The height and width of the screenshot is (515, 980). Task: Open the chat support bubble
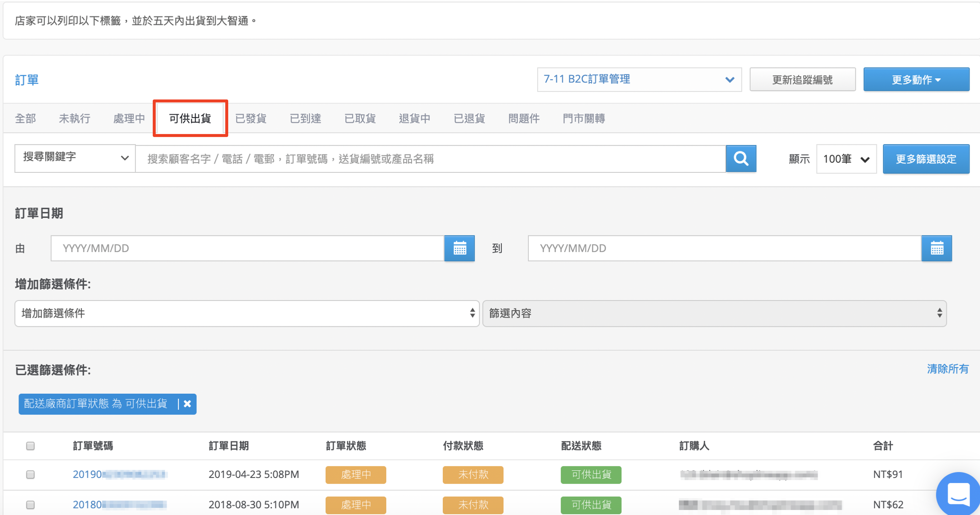coord(958,495)
